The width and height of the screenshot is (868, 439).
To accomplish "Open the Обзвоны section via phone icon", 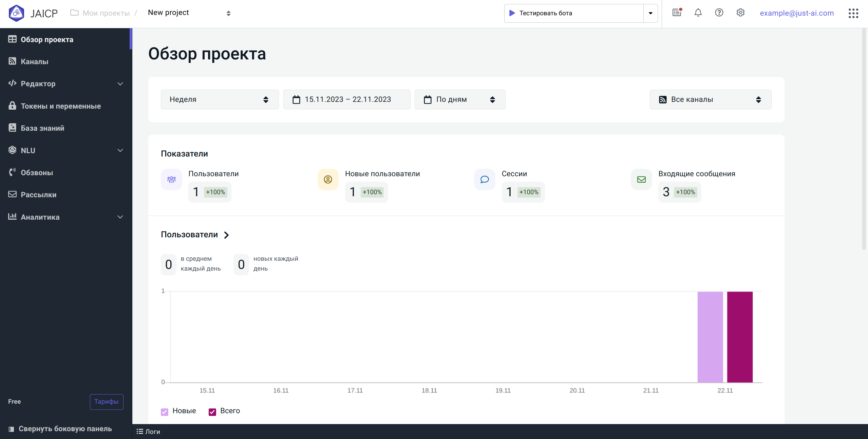I will (12, 172).
